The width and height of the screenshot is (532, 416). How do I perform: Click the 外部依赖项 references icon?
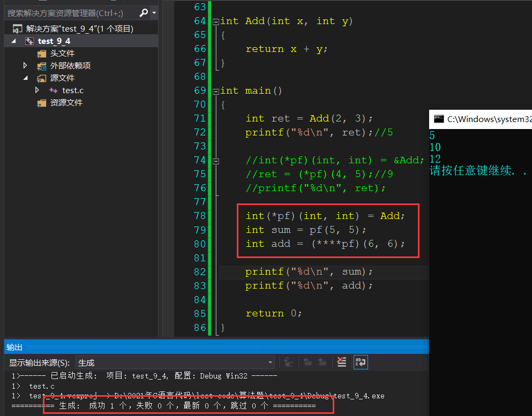(x=41, y=66)
